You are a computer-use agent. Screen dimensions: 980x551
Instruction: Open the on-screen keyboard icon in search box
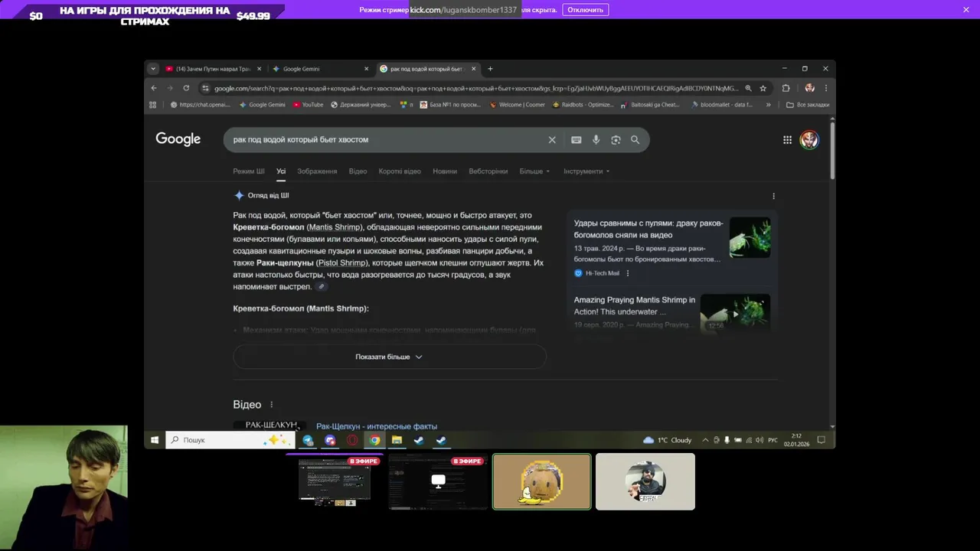point(576,140)
